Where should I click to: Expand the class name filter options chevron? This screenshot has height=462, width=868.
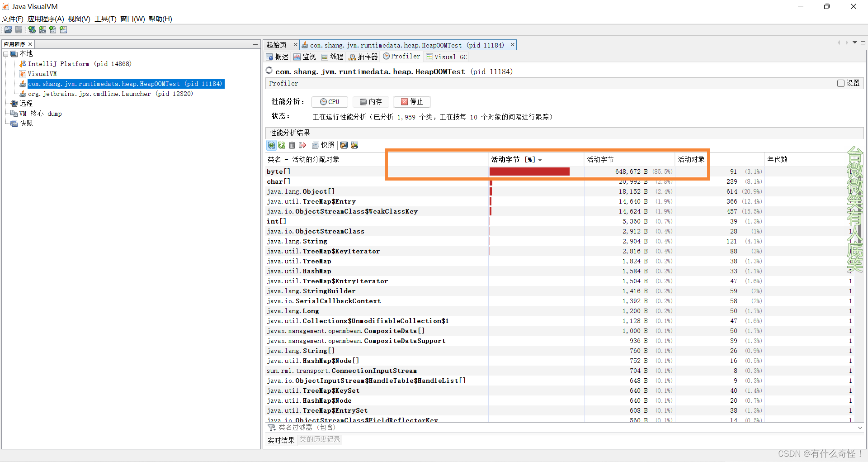point(860,428)
